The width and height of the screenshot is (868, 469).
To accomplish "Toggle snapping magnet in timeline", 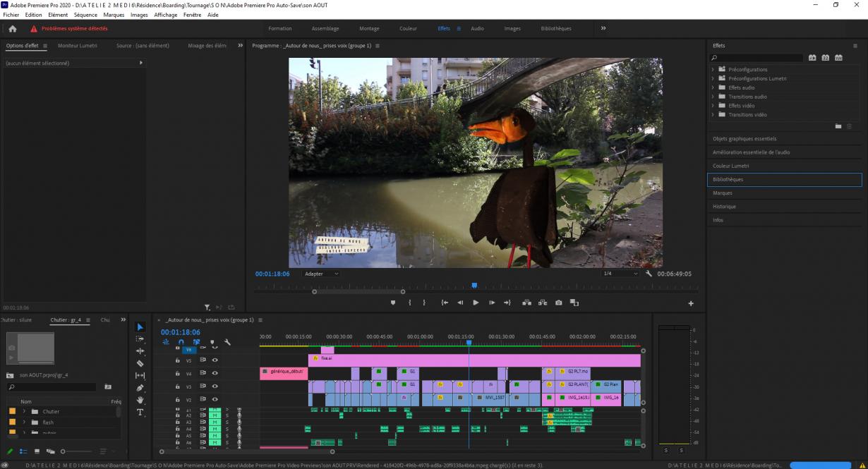I will click(x=181, y=342).
